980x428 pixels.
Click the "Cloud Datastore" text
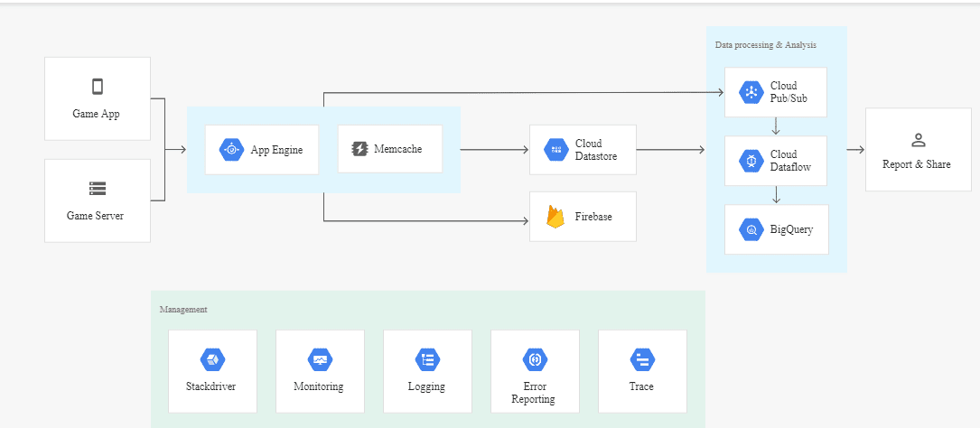[595, 149]
